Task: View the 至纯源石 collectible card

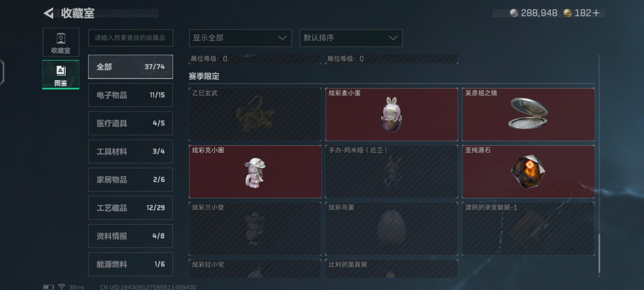Action: pos(528,172)
